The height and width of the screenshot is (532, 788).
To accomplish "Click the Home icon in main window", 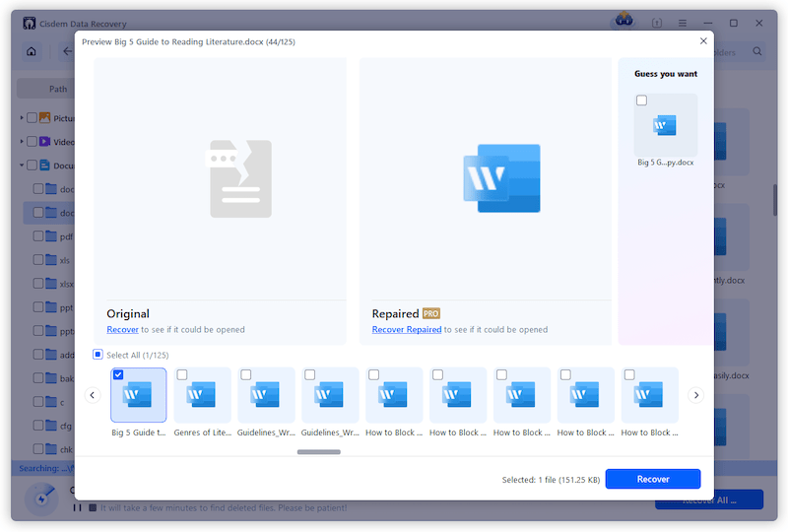I will point(32,51).
